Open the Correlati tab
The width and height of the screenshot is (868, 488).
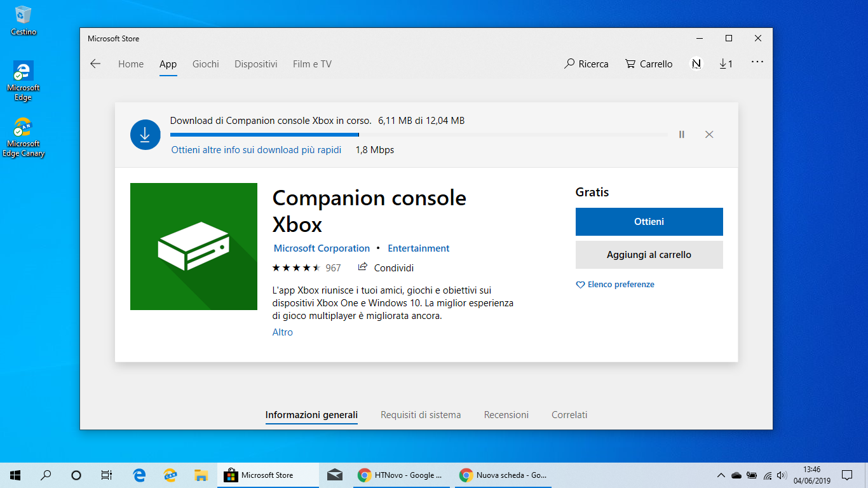point(569,415)
